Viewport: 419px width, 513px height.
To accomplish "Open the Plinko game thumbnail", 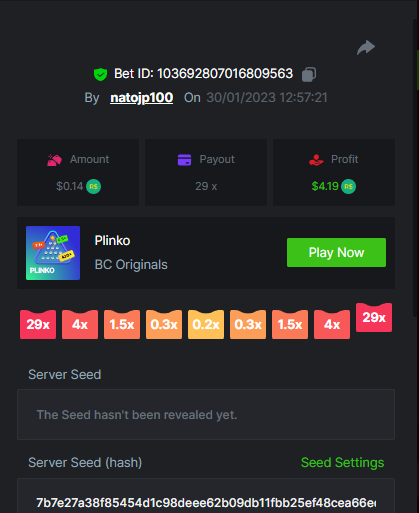I will tap(53, 253).
